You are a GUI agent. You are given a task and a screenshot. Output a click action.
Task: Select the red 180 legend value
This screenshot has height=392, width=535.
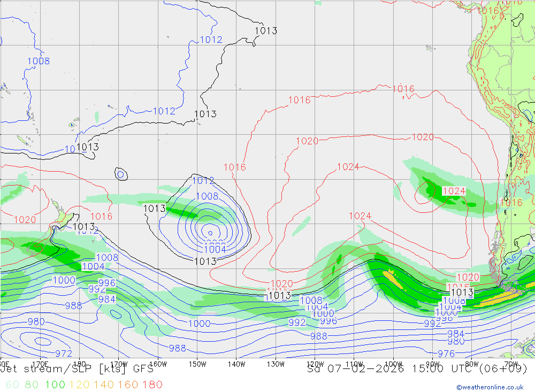(x=152, y=385)
